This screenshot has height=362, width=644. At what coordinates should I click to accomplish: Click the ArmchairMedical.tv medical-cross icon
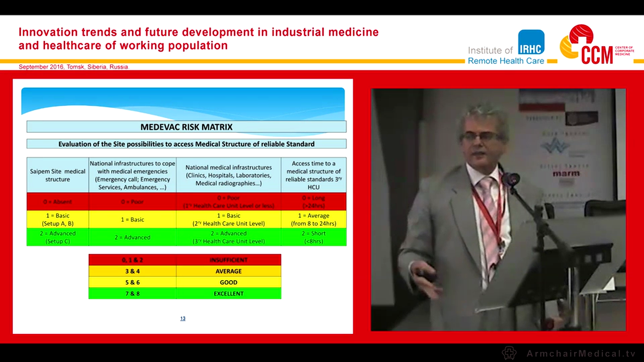509,352
